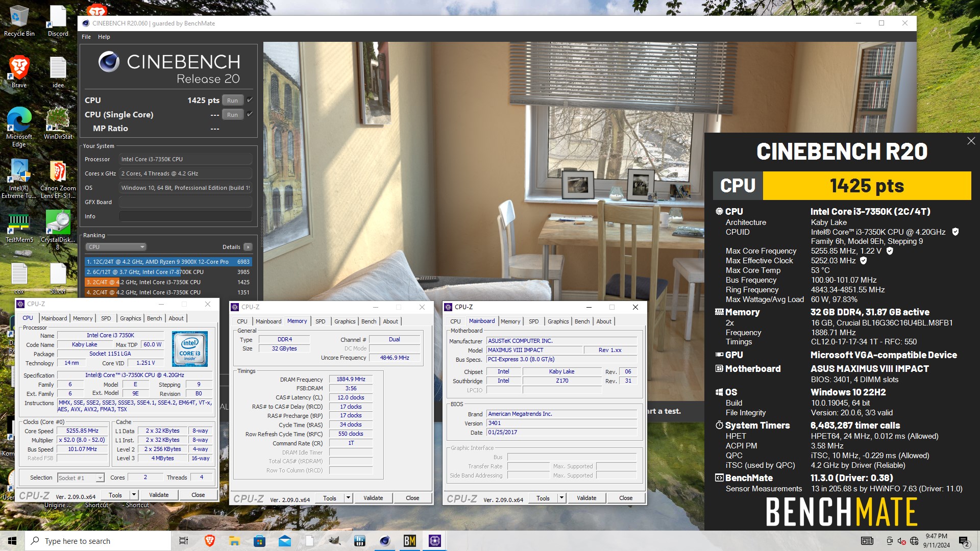980x551 pixels.
Task: Open the Brave browser desktop icon
Action: click(x=19, y=71)
